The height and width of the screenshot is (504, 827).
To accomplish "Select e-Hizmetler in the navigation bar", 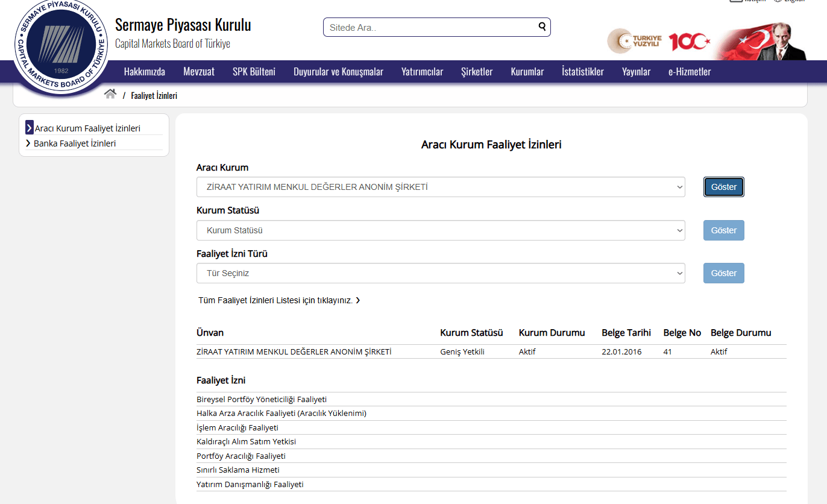I will pyautogui.click(x=689, y=72).
